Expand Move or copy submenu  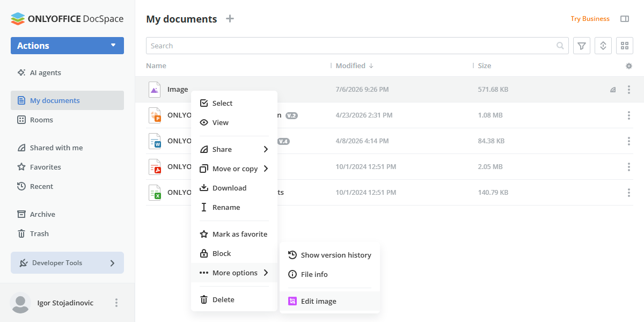[x=234, y=169]
